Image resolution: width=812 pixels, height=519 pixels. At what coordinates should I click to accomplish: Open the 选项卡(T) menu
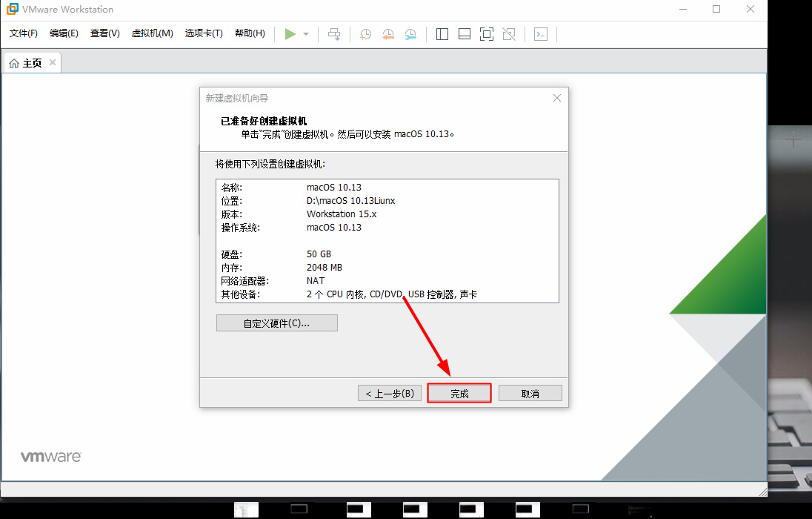[x=204, y=33]
